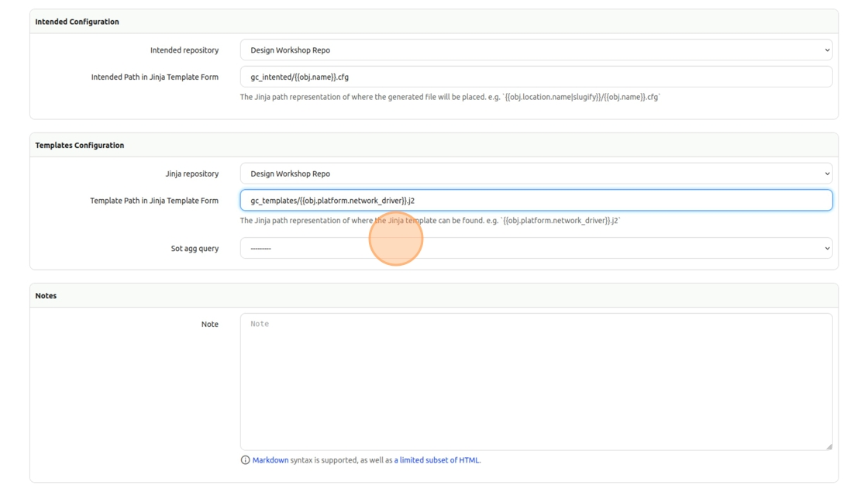
Task: Open the Intended repository dropdown
Action: 536,50
